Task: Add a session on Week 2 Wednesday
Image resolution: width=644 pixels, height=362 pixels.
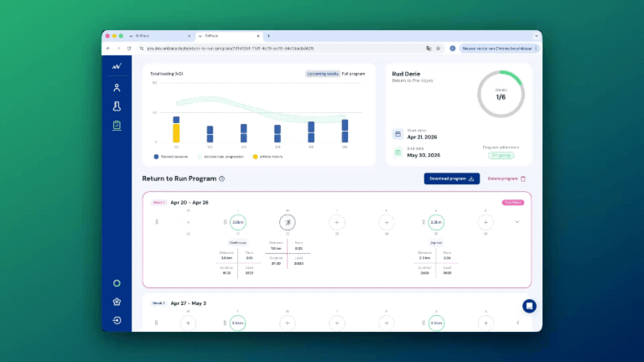Action: (x=288, y=323)
